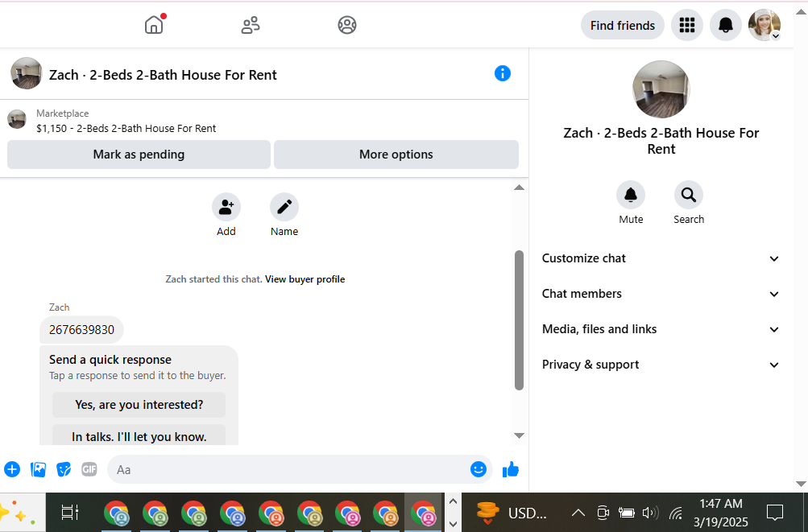808x532 pixels.
Task: Open the Windows notification center icon
Action: [774, 513]
